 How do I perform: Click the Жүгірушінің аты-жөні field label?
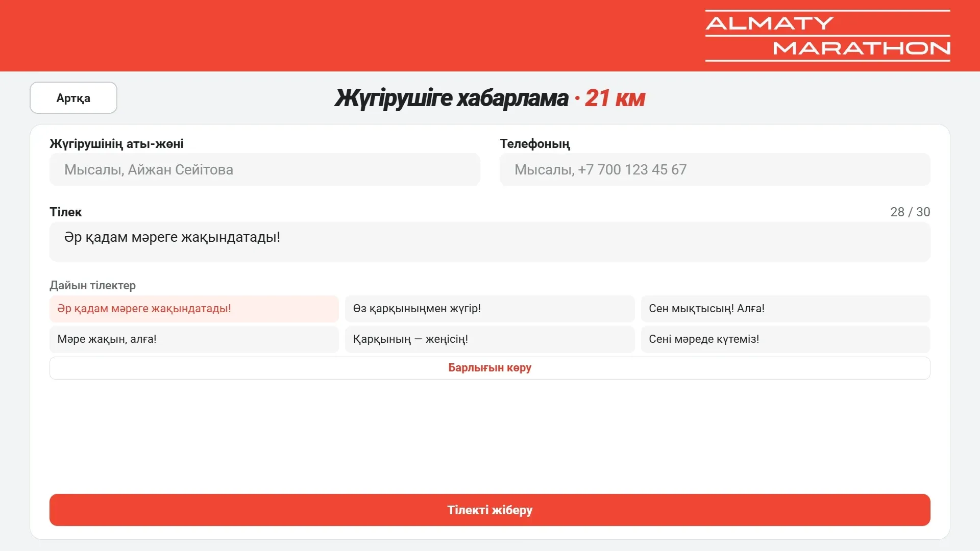[116, 144]
